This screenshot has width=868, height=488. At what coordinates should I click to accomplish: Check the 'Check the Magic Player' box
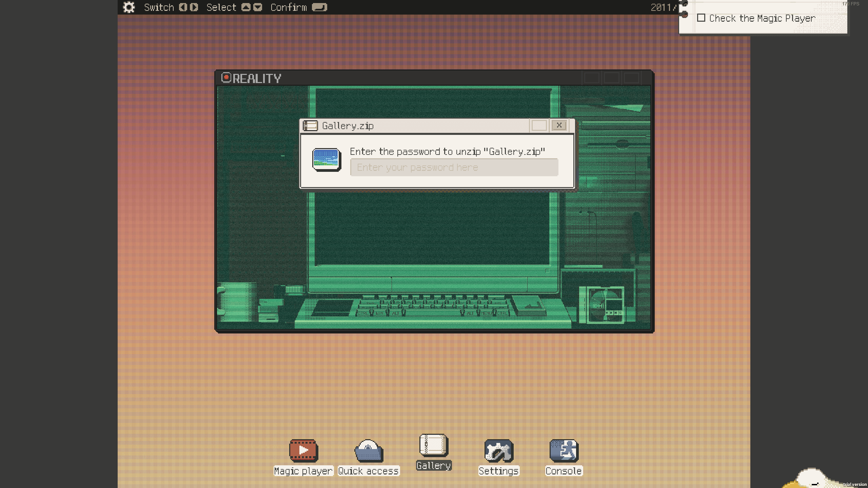click(x=702, y=18)
